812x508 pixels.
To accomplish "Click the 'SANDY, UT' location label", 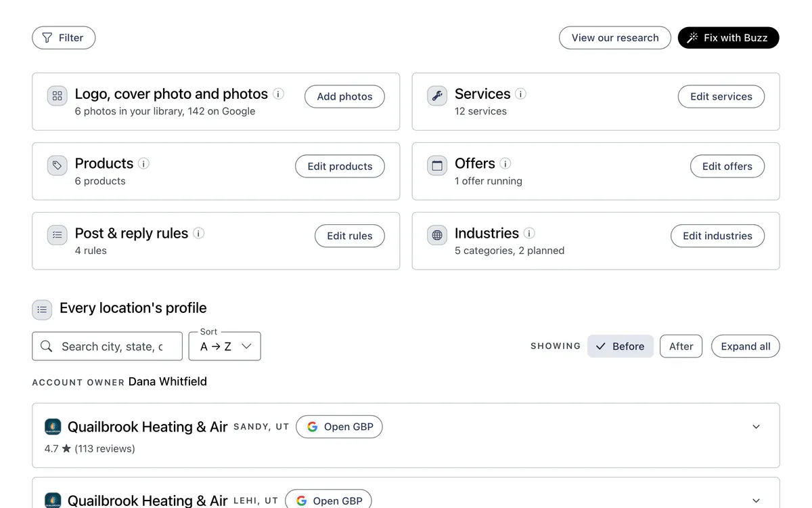I will [x=261, y=427].
